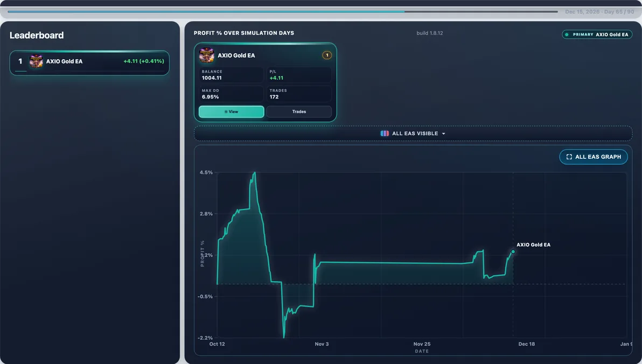The image size is (642, 364).
Task: Click the chart endpoint marker labeled AXIO Gold EA
Action: [x=513, y=251]
